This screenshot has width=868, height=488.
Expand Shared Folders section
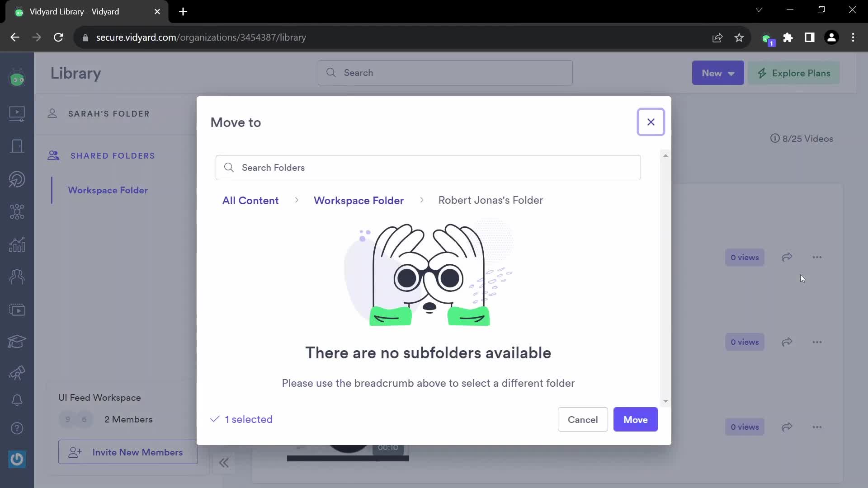click(x=113, y=155)
